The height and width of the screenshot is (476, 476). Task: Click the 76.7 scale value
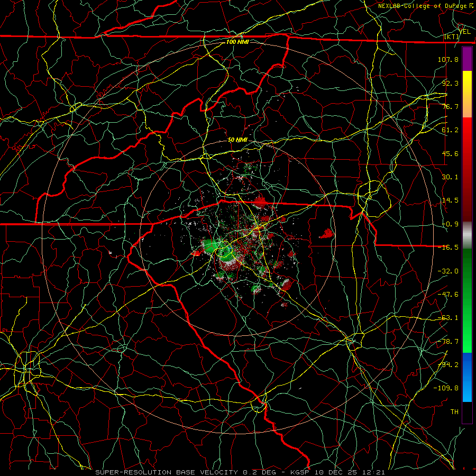click(450, 106)
